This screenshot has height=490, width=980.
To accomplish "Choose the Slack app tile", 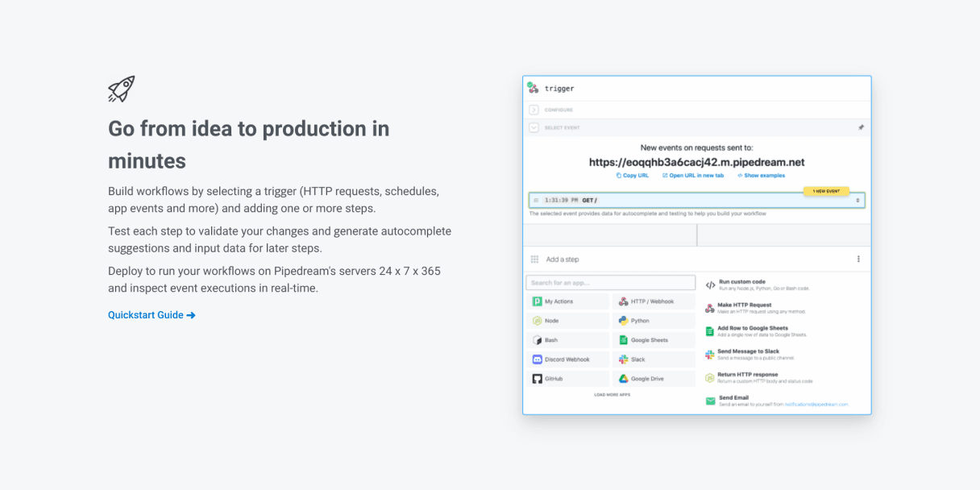I will [654, 359].
